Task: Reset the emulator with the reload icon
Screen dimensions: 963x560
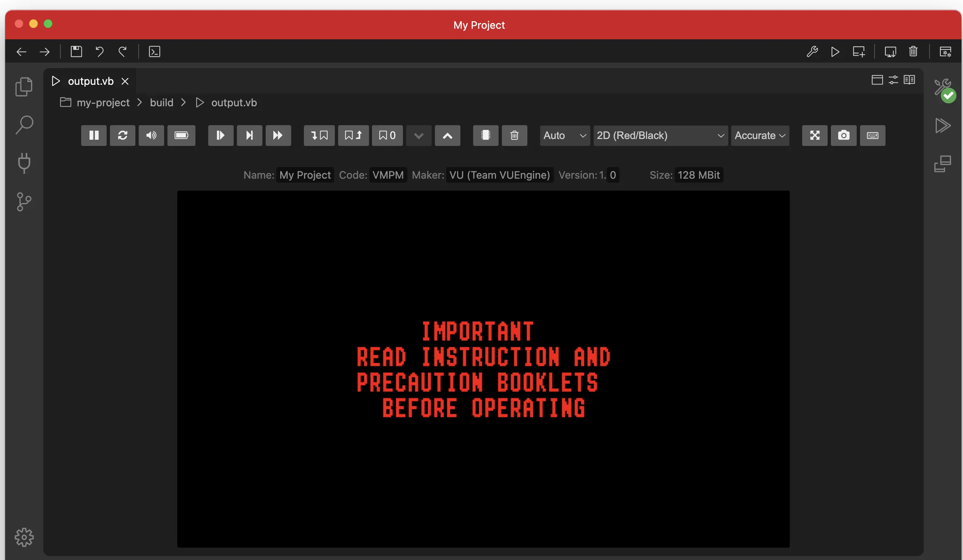Action: (122, 135)
